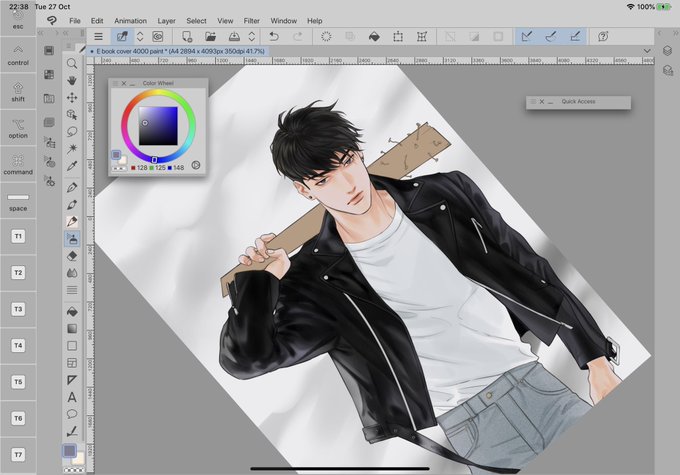Open the Layer menu
This screenshot has width=680, height=475.
point(167,21)
